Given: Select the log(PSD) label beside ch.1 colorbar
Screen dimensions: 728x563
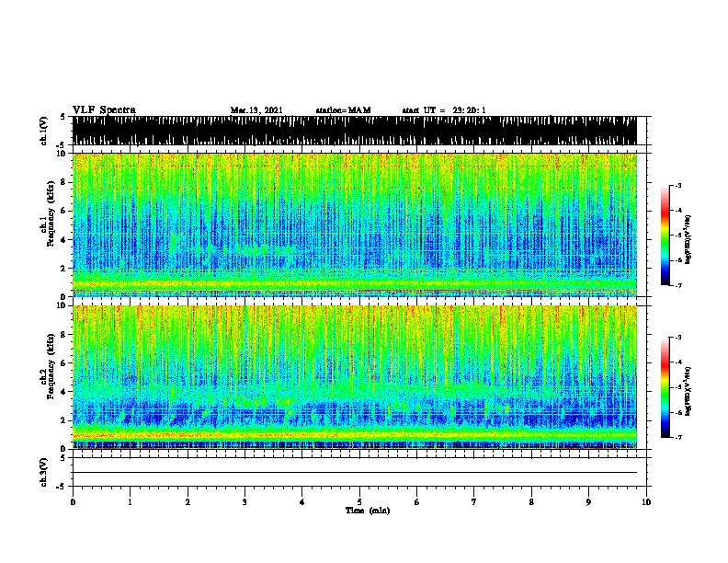Looking at the screenshot, I should point(688,240).
